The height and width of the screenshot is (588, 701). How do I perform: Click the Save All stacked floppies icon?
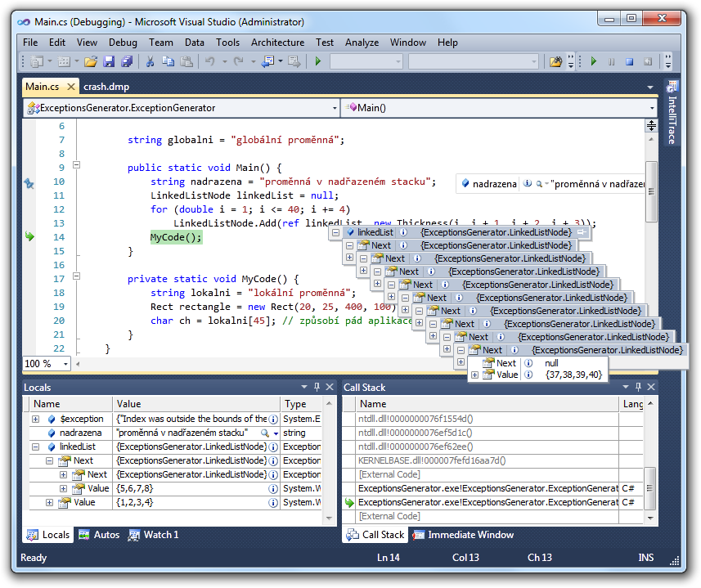pyautogui.click(x=127, y=61)
